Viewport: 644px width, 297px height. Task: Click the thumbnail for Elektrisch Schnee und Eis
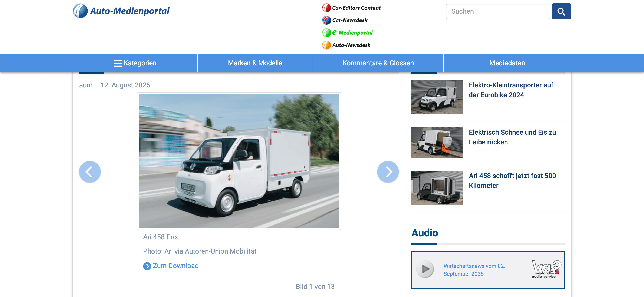click(437, 142)
